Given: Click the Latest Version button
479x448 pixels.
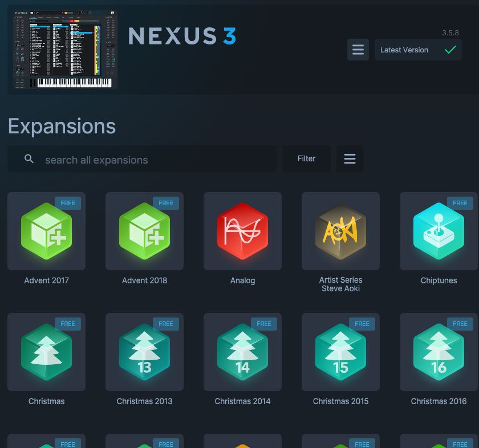Looking at the screenshot, I should click(x=418, y=50).
